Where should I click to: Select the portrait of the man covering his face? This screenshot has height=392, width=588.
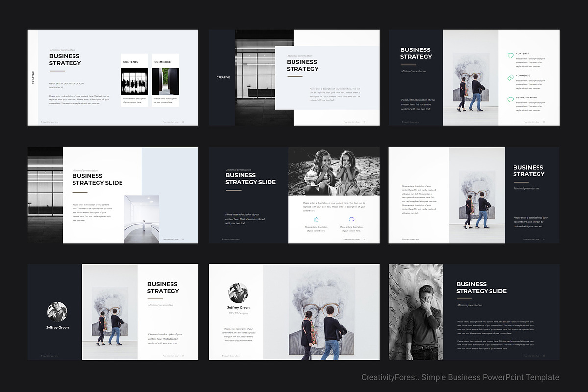(416, 312)
